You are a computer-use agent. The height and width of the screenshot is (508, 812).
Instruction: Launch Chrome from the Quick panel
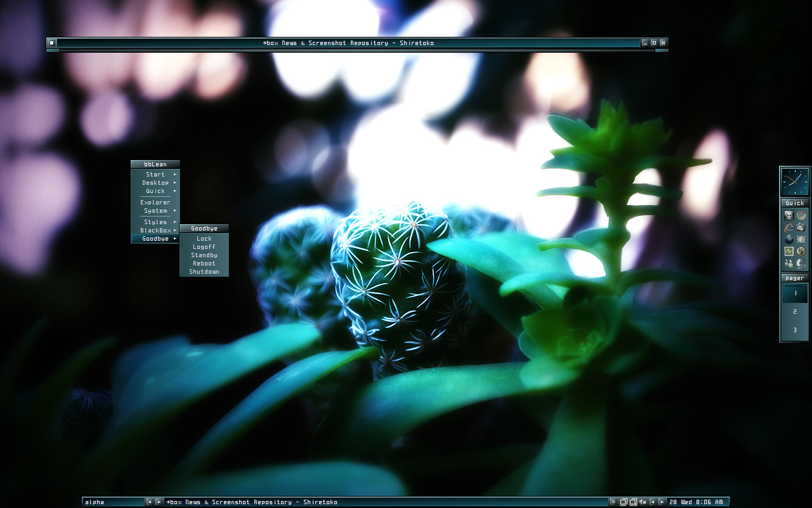click(801, 215)
